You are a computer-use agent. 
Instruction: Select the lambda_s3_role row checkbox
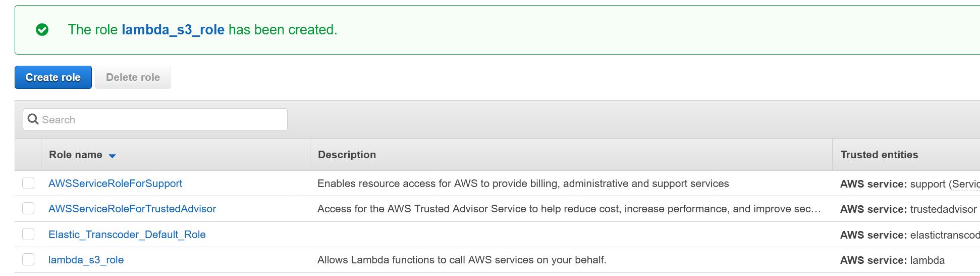pyautogui.click(x=28, y=259)
